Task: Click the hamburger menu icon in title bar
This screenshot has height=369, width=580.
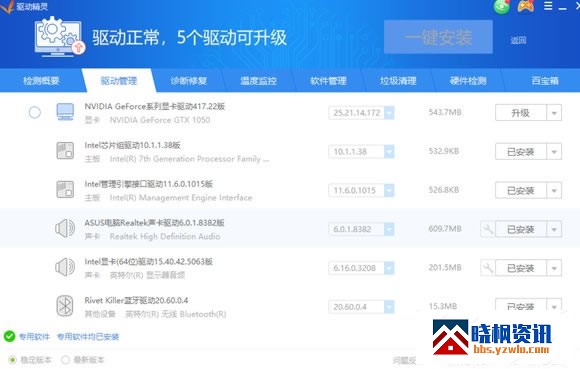Action: [x=548, y=6]
